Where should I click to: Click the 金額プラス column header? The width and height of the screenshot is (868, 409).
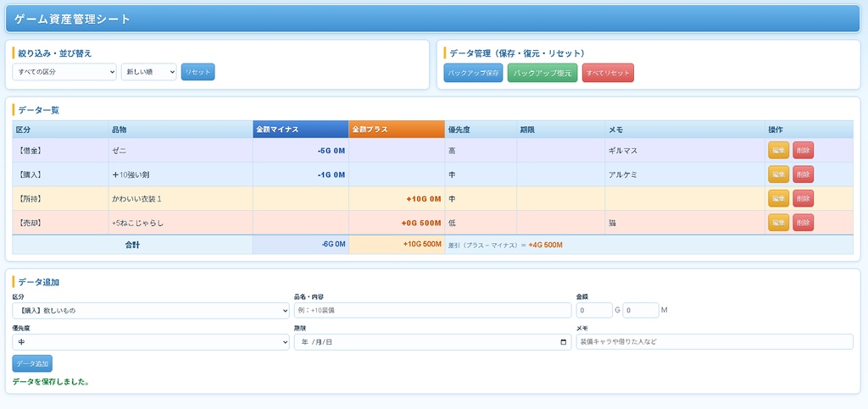click(397, 130)
